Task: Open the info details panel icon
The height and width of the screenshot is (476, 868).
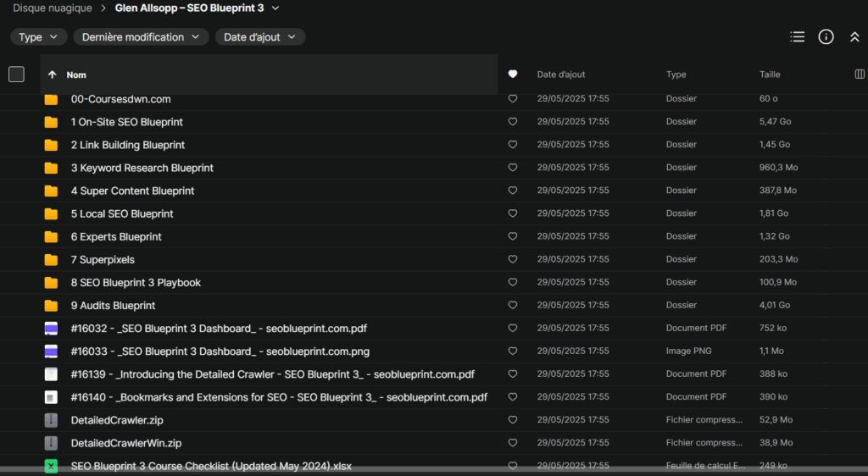Action: click(826, 37)
